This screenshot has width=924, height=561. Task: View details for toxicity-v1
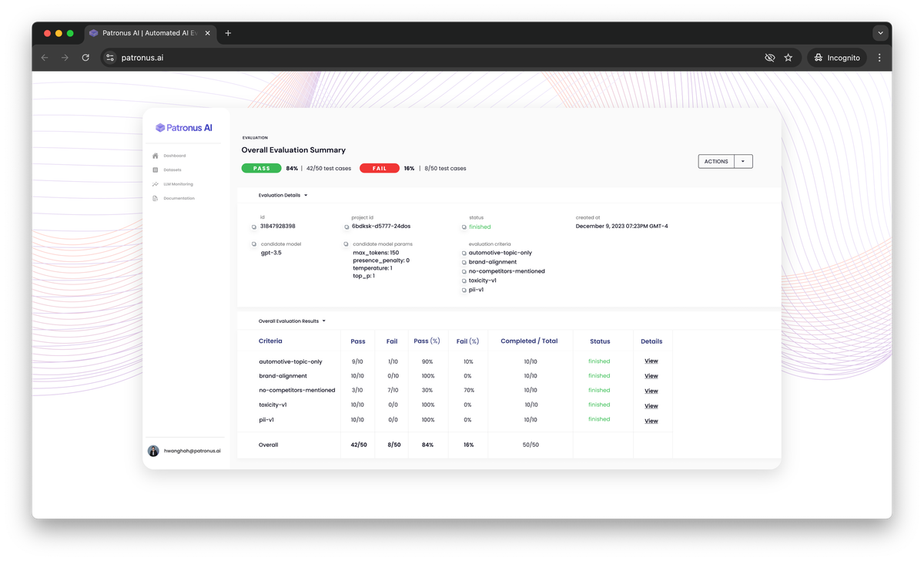pos(651,406)
